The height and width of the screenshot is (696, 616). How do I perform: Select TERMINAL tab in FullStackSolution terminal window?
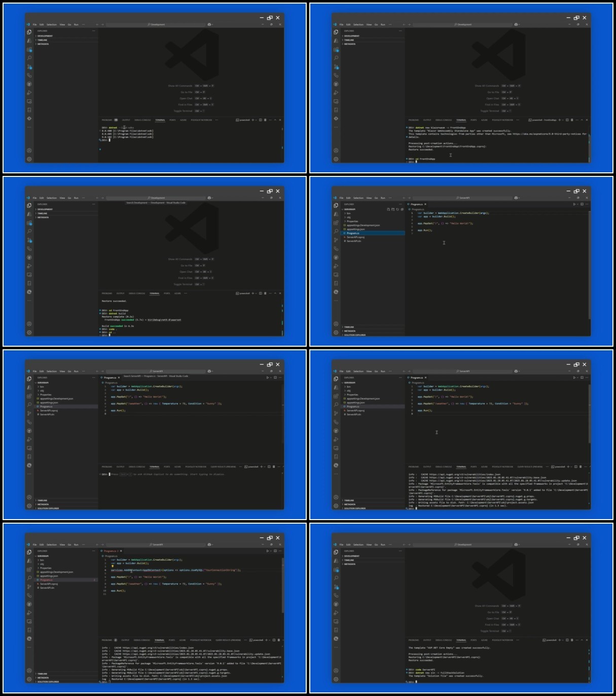pos(461,640)
